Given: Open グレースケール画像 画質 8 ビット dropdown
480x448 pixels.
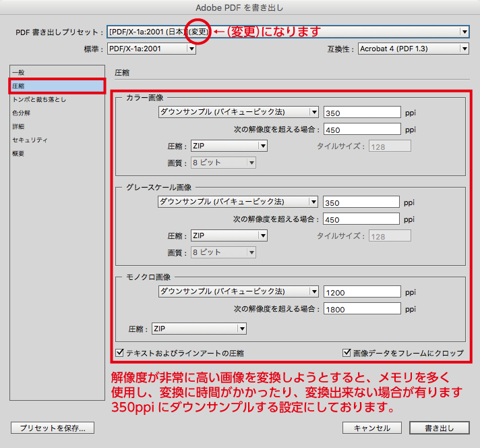Looking at the screenshot, I should pyautogui.click(x=223, y=252).
